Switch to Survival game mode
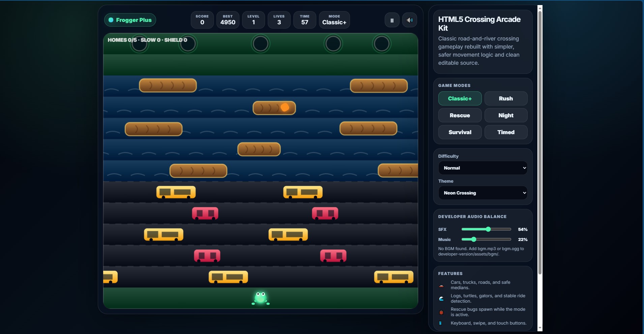644x334 pixels. (460, 132)
